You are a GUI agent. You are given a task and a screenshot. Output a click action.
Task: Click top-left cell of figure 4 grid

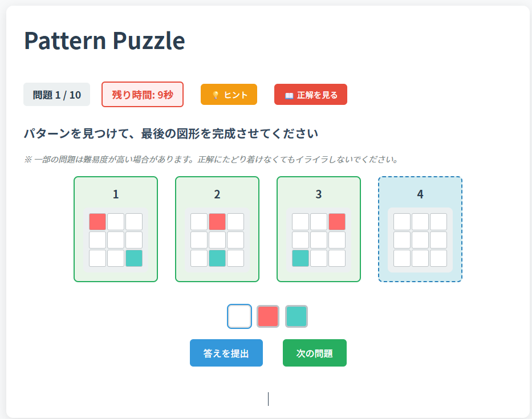[x=402, y=222]
